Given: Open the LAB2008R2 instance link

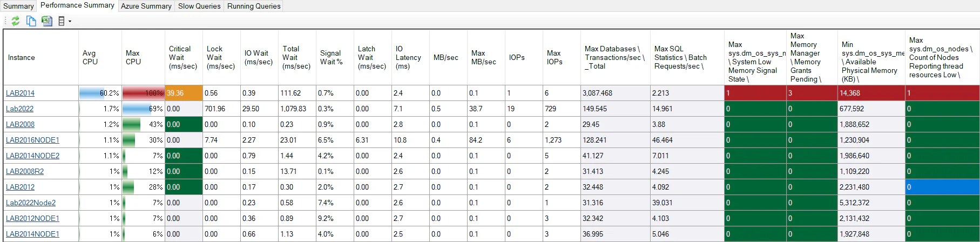Looking at the screenshot, I should 25,171.
